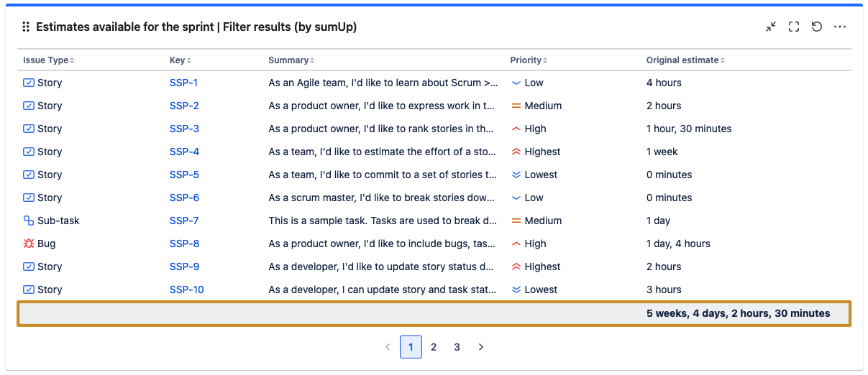Viewport: 868px width, 375px height.
Task: Sort by Summary column header
Action: point(291,60)
